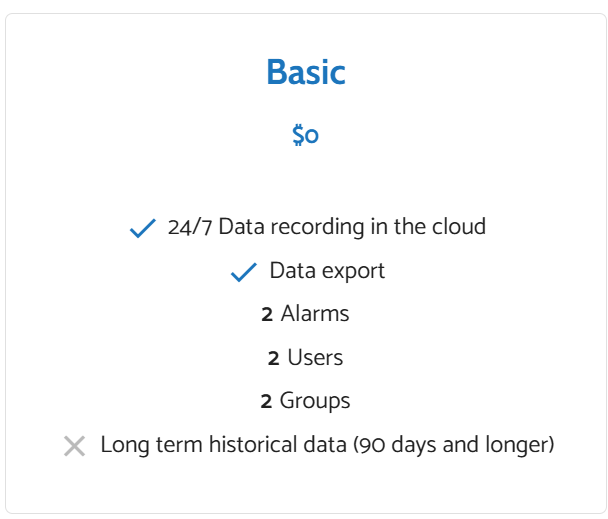Click the word 'historical' in the last feature

[x=252, y=445]
